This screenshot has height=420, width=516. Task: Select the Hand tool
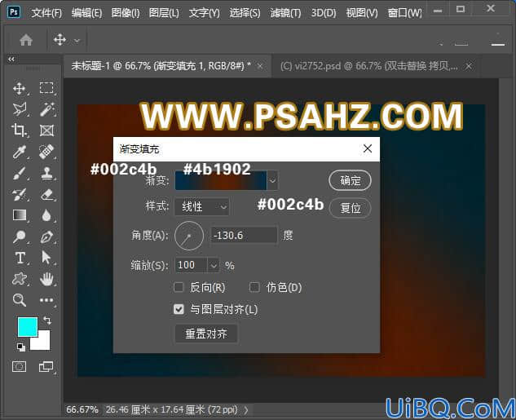pyautogui.click(x=46, y=279)
